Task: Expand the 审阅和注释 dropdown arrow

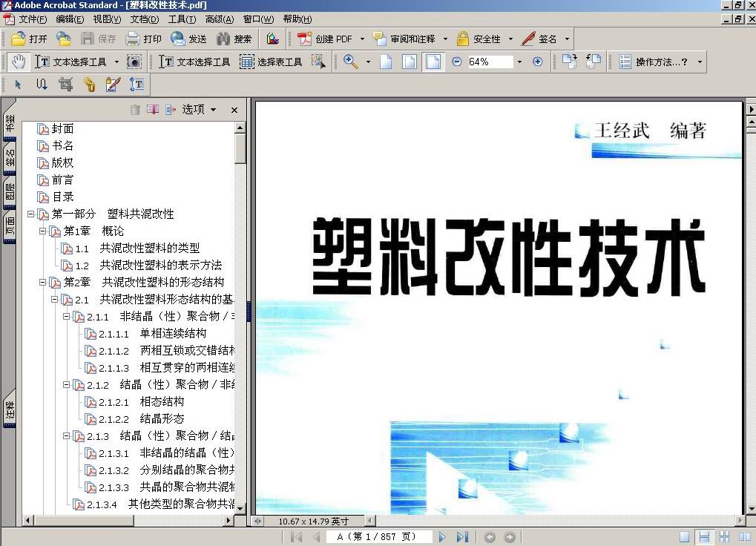Action: coord(445,39)
